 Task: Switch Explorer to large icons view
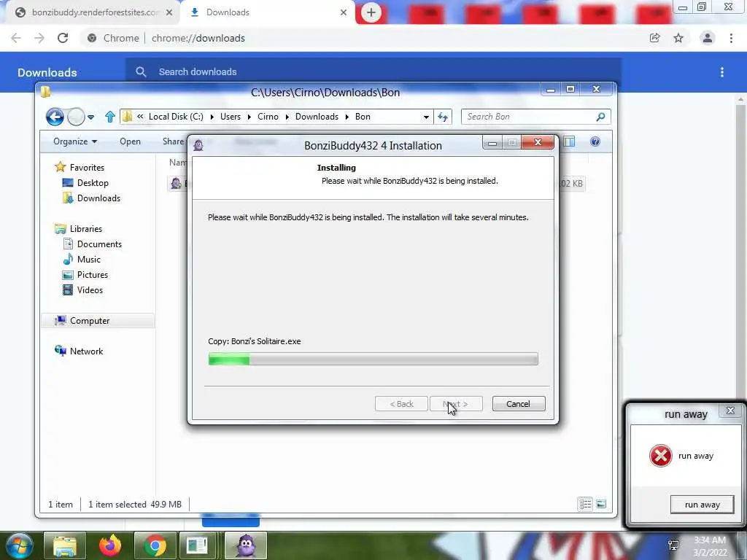pos(601,504)
